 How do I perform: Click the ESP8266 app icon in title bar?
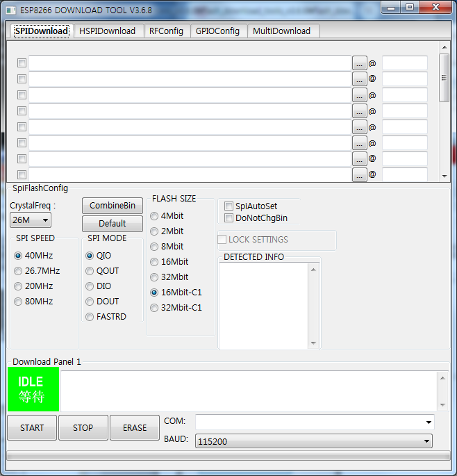click(x=11, y=10)
